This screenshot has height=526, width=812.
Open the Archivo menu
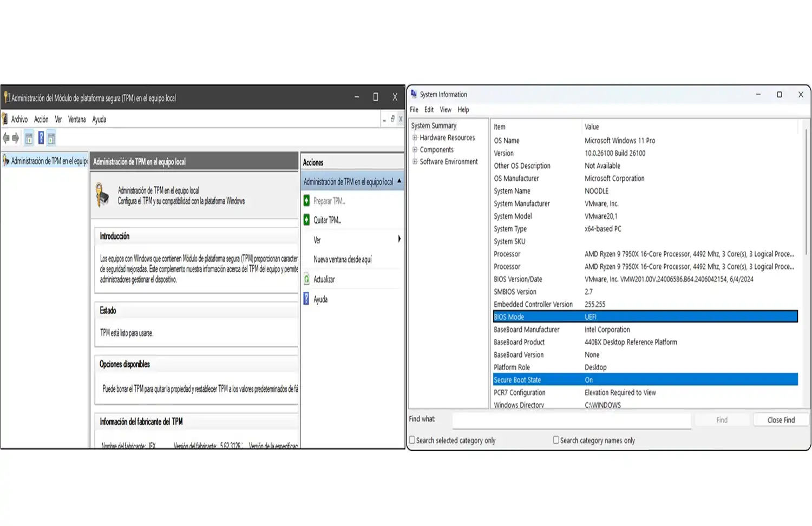click(x=19, y=120)
